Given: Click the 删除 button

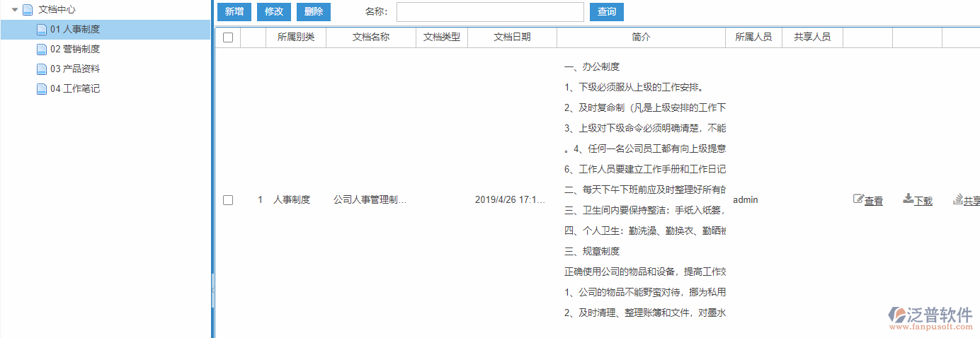Looking at the screenshot, I should (x=314, y=12).
